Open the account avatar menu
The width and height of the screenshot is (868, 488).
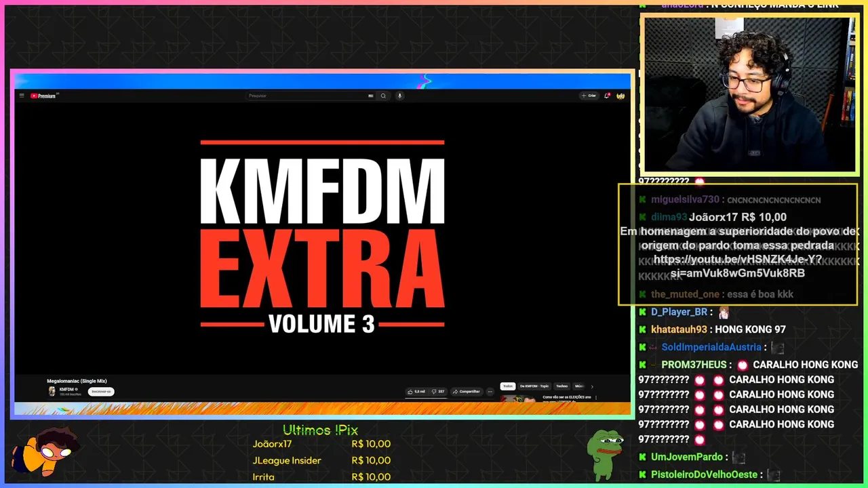tap(620, 96)
